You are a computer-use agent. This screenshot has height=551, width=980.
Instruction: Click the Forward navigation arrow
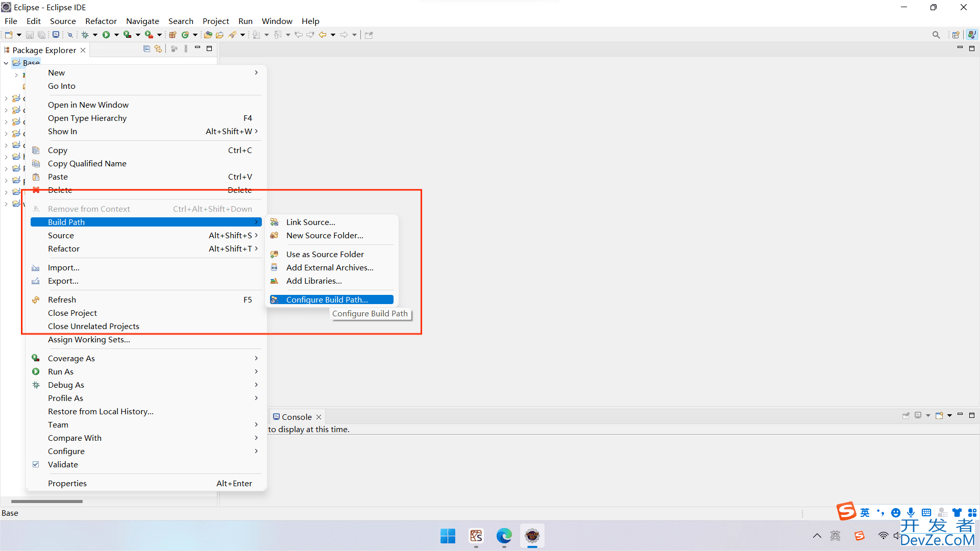[344, 35]
